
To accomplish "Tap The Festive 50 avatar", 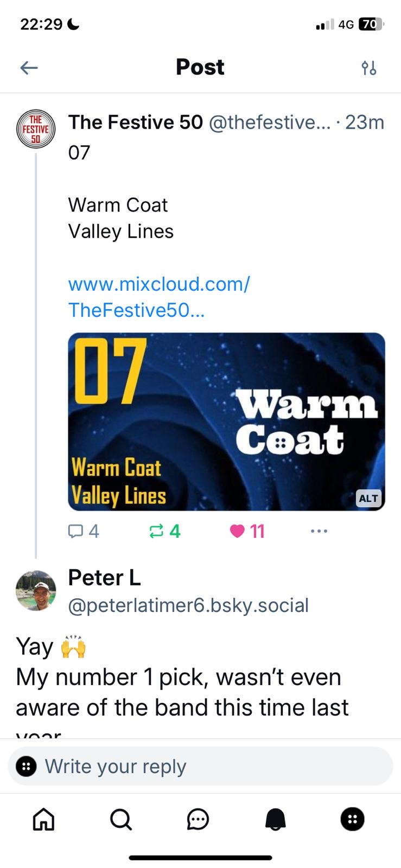I will pyautogui.click(x=36, y=129).
